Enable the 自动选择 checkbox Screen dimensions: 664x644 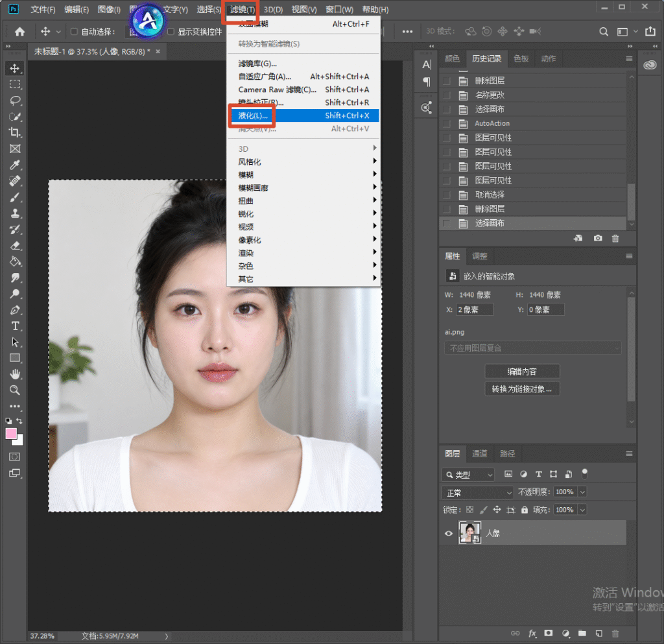74,31
